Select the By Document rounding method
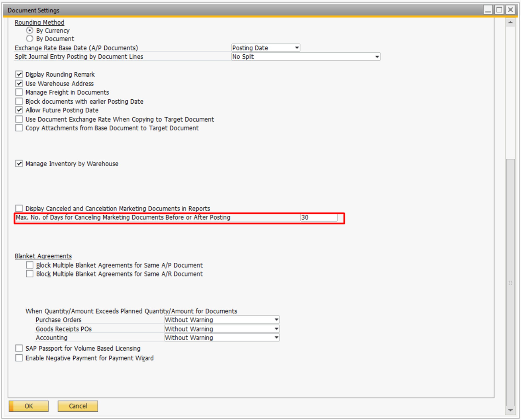Screen dimensions: 521x420 30,39
